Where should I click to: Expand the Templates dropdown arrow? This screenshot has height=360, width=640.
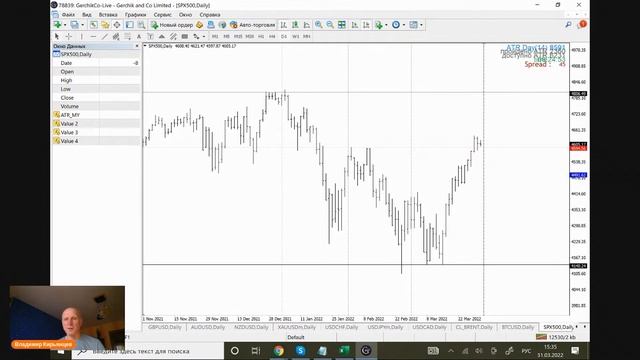click(x=421, y=25)
